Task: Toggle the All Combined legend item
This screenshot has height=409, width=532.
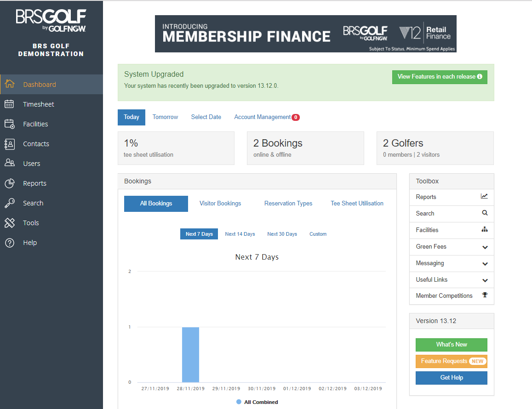Action: 257,402
